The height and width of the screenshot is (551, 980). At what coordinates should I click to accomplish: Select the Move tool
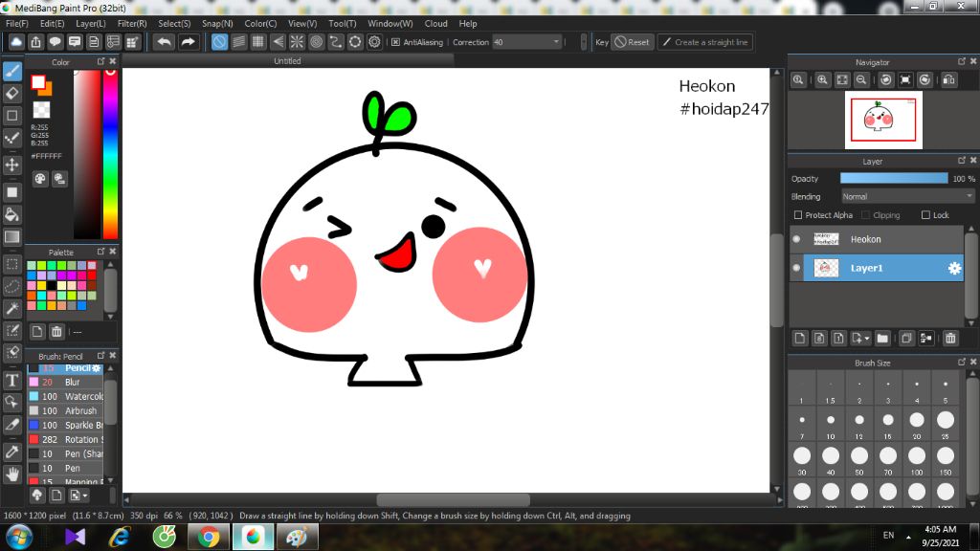12,165
